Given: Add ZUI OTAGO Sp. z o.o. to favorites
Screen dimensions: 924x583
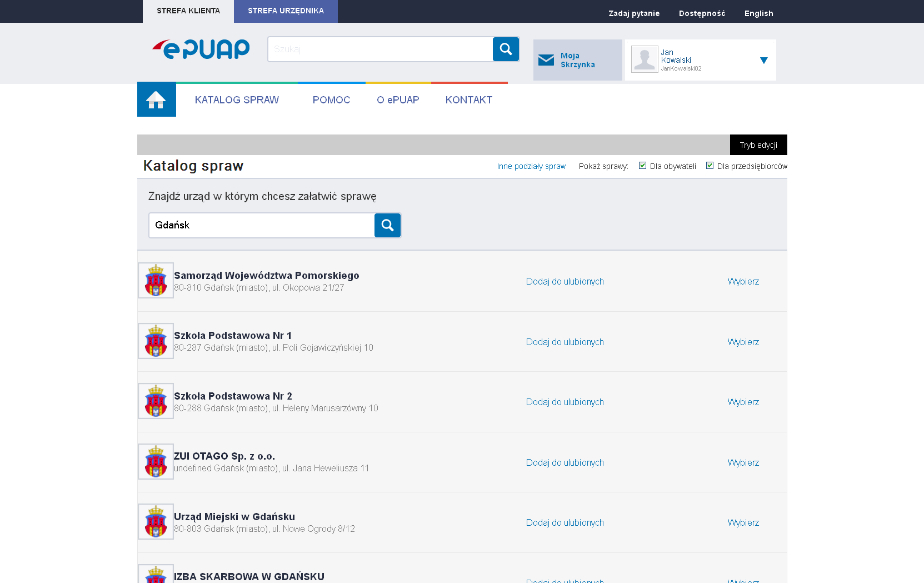Looking at the screenshot, I should tap(565, 462).
